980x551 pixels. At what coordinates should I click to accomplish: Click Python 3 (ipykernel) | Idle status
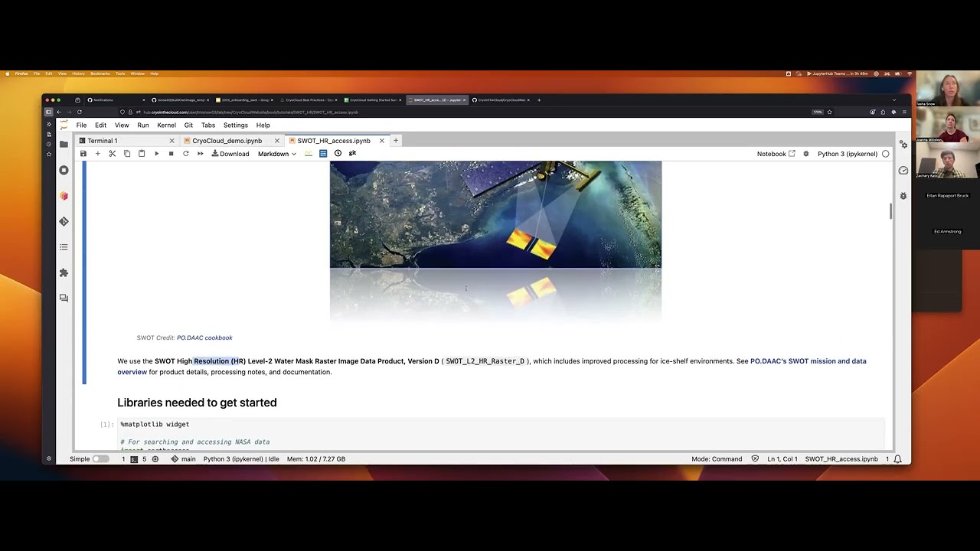click(x=241, y=459)
